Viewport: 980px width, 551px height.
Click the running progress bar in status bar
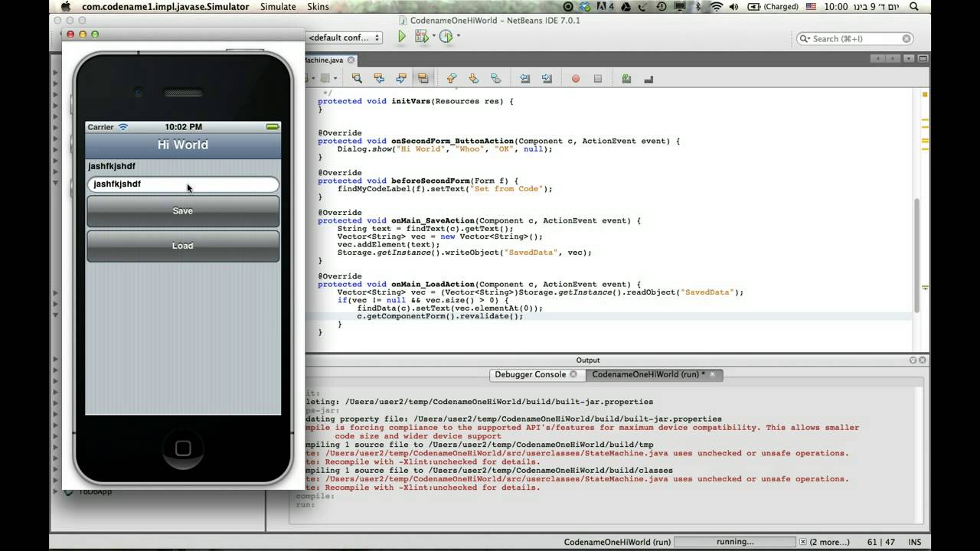(x=735, y=542)
